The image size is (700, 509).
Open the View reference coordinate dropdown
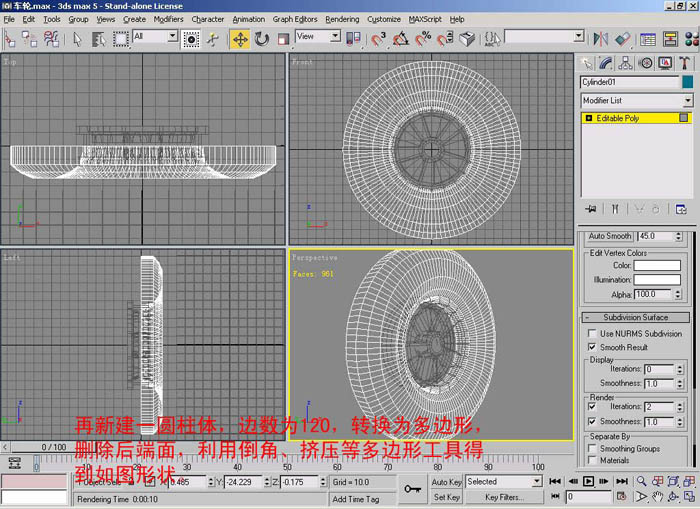[318, 37]
